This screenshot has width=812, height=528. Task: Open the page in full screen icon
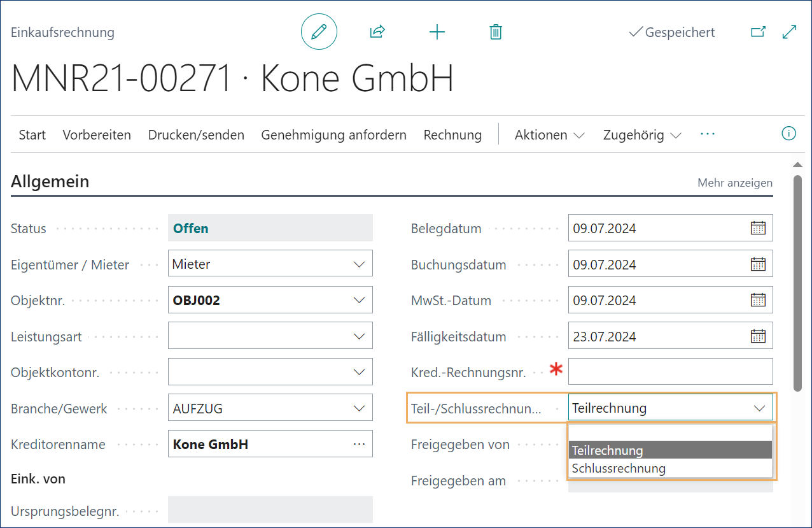pos(789,30)
